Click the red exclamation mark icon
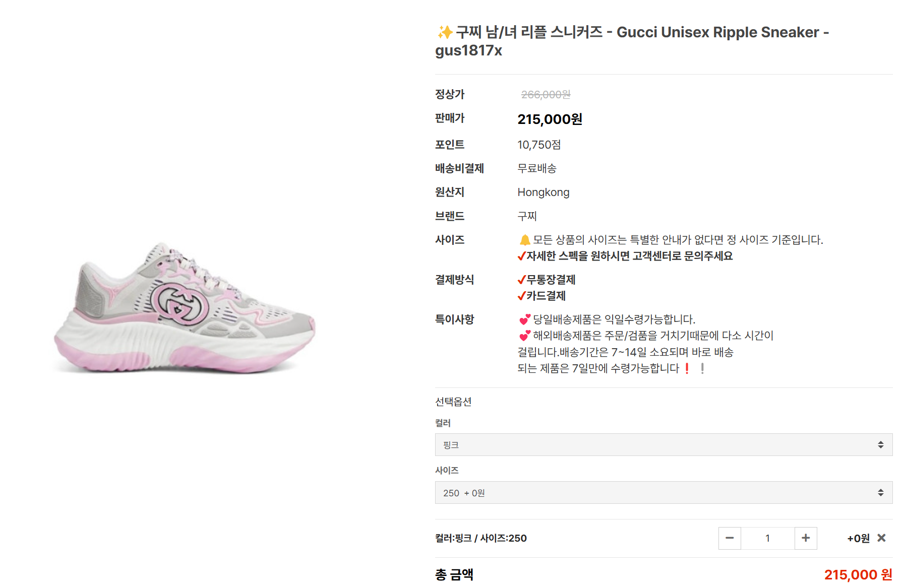This screenshot has width=903, height=588. 687,368
